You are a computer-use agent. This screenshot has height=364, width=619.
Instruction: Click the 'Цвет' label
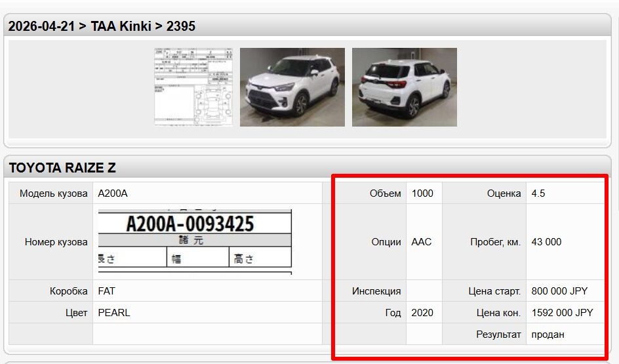pos(76,313)
